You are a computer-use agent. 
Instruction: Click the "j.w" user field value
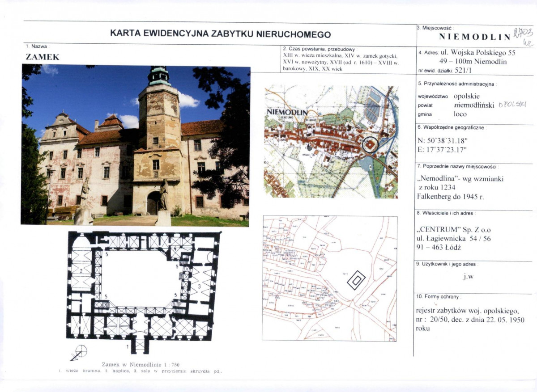(468, 276)
